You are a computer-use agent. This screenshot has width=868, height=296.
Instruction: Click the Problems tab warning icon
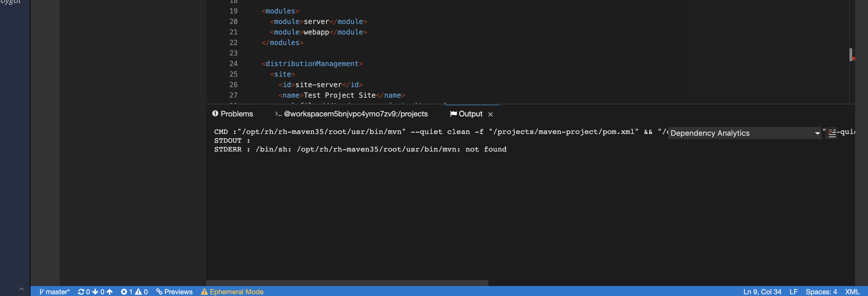[215, 114]
